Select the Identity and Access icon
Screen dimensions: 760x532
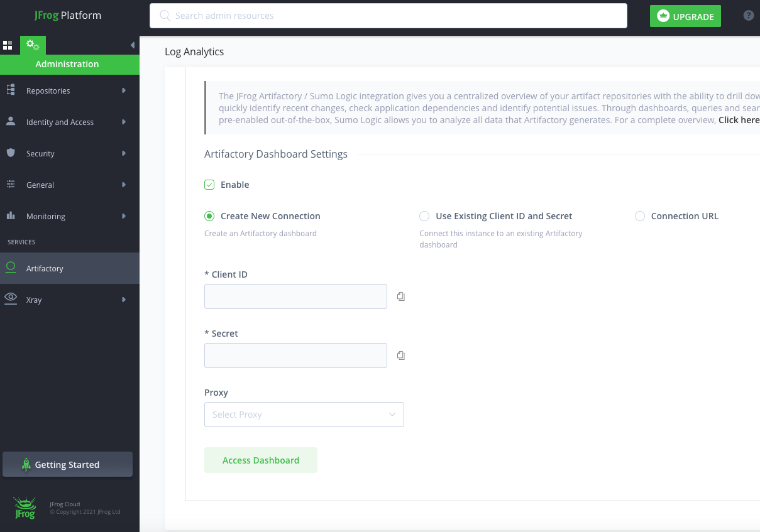click(11, 121)
